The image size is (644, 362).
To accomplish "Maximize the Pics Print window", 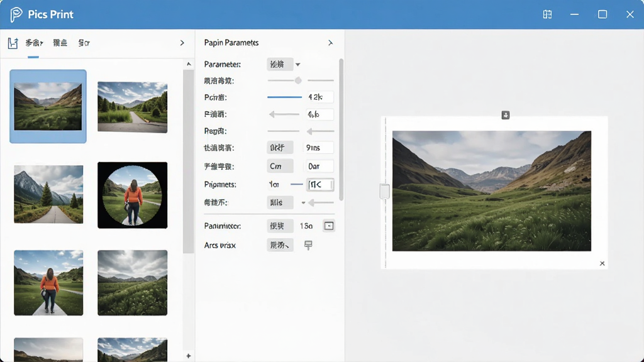I will (x=602, y=14).
